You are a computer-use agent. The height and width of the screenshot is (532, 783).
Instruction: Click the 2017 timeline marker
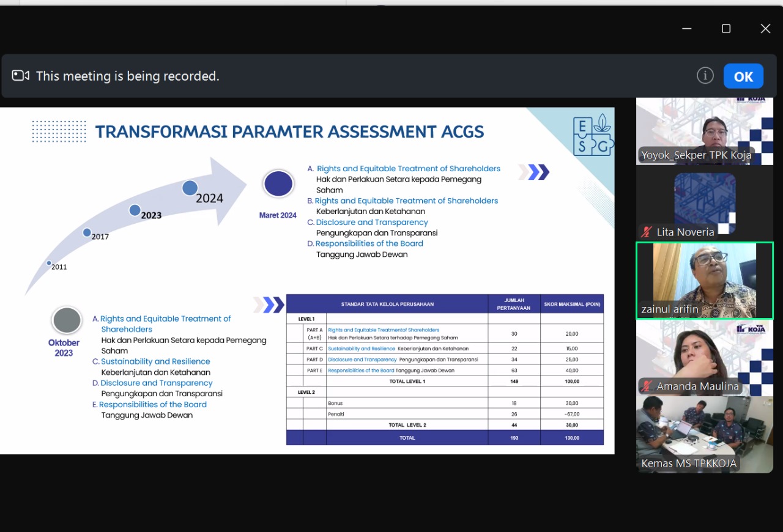tap(87, 232)
